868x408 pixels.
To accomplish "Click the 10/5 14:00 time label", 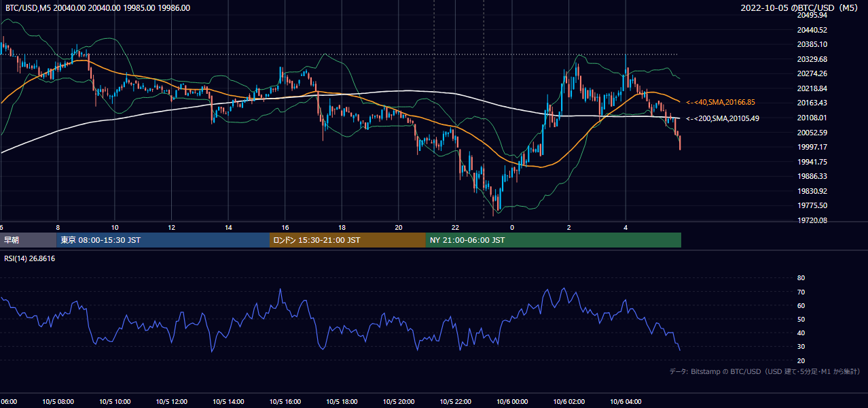I will coord(228,402).
